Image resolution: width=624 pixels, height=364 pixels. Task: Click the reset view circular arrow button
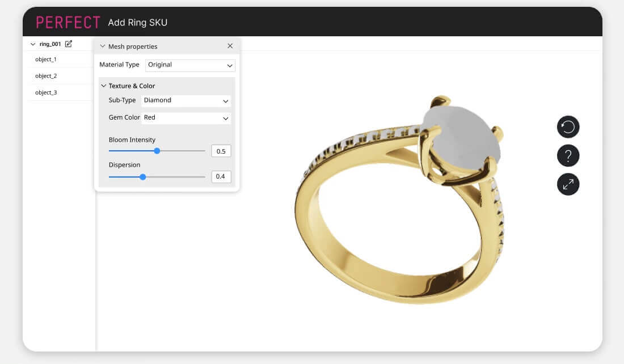tap(568, 127)
